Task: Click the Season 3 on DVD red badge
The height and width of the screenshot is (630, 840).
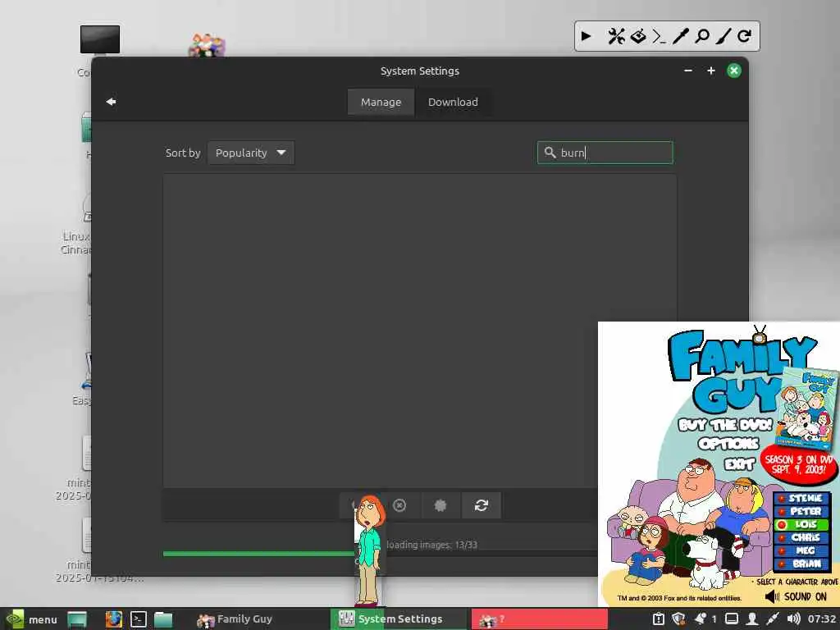Action: tap(798, 464)
